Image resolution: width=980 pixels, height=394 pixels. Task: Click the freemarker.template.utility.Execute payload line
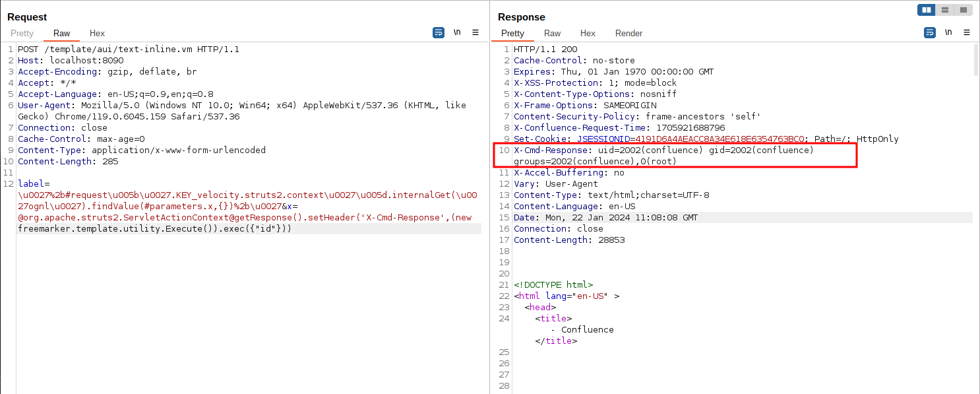[154, 229]
